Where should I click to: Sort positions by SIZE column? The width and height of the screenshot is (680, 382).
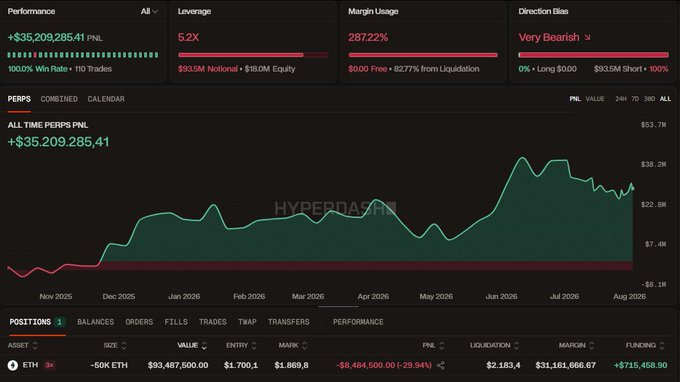click(115, 345)
